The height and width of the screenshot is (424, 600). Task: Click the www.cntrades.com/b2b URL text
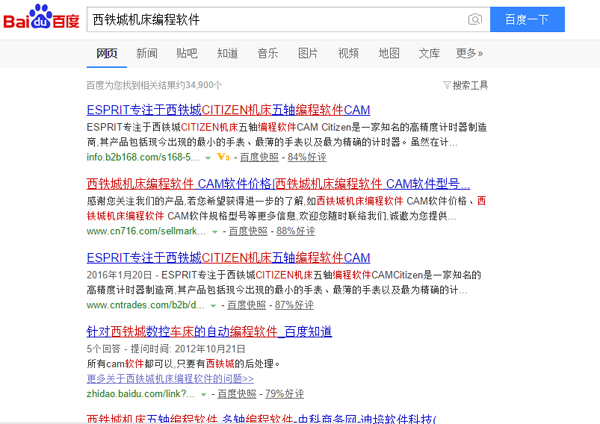(145, 305)
